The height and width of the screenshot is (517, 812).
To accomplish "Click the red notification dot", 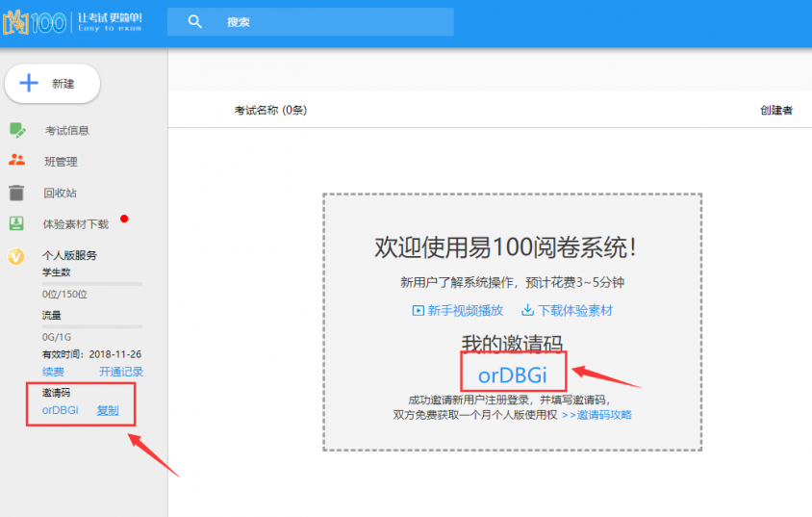I will point(124,220).
